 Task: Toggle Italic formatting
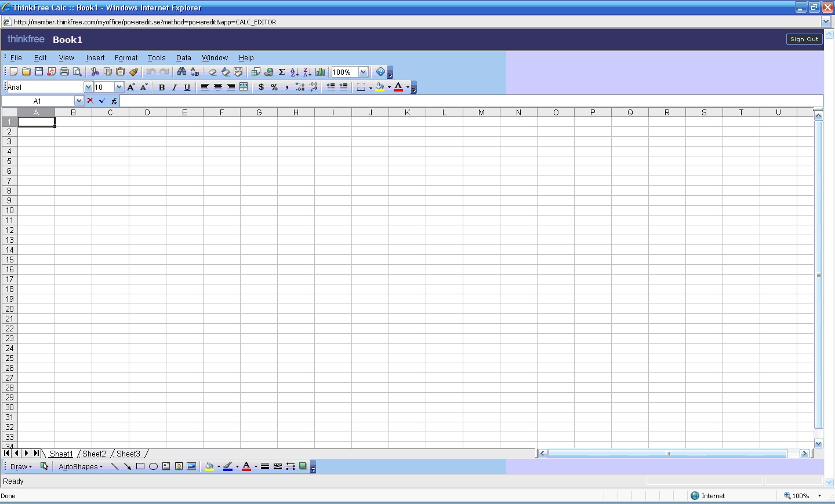coord(175,87)
